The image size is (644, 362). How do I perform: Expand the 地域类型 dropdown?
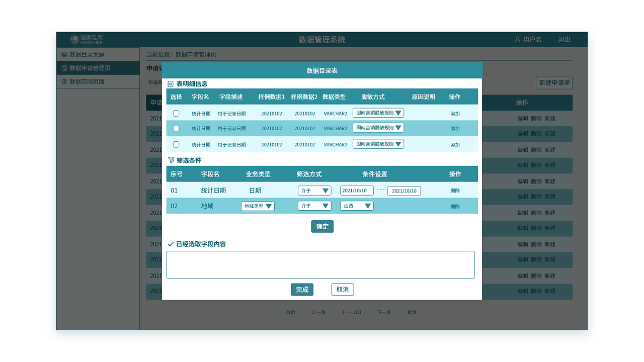click(x=258, y=206)
